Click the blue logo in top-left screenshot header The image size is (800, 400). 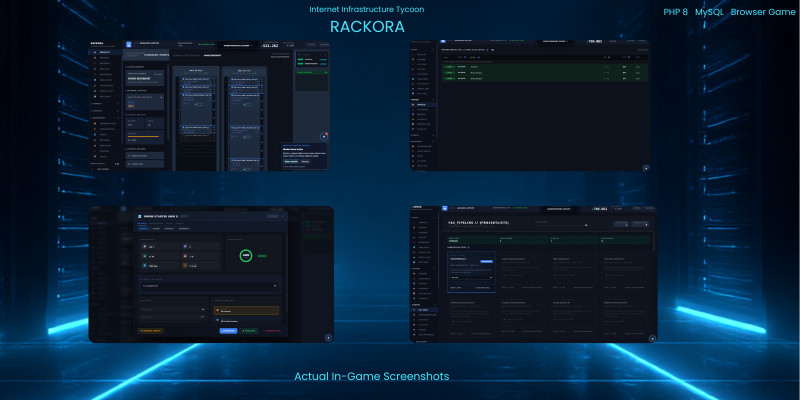[x=129, y=44]
